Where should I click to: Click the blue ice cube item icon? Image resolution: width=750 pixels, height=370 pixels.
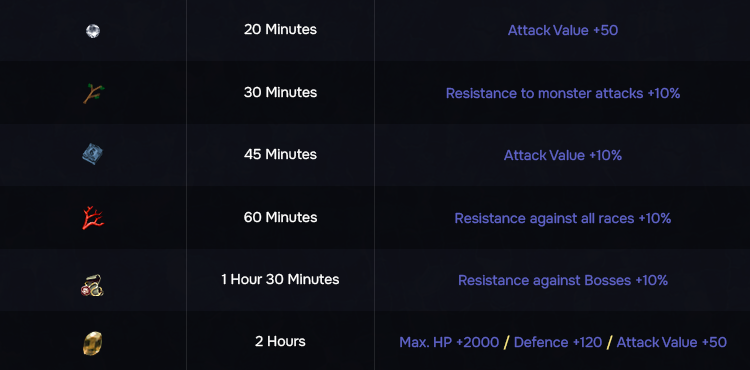(92, 154)
